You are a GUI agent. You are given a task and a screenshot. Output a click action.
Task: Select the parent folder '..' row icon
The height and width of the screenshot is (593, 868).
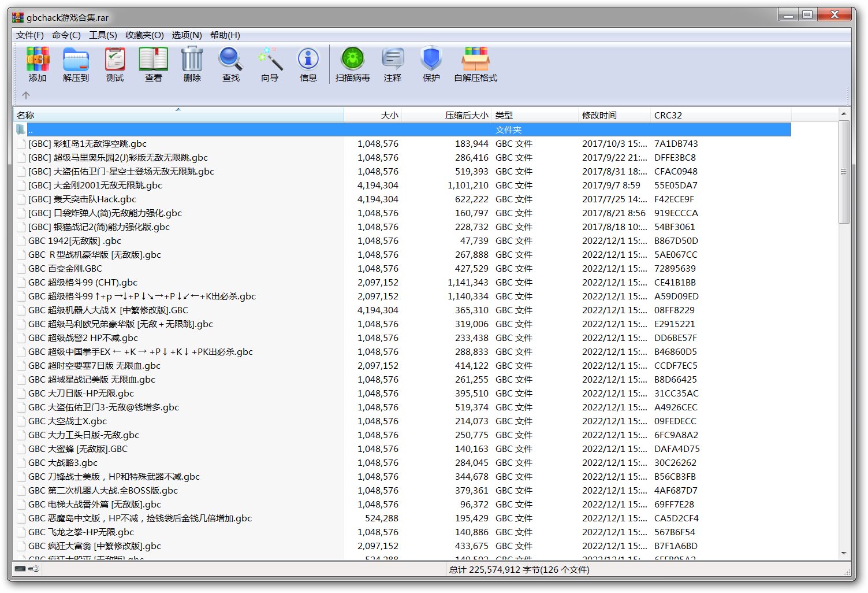pyautogui.click(x=21, y=129)
